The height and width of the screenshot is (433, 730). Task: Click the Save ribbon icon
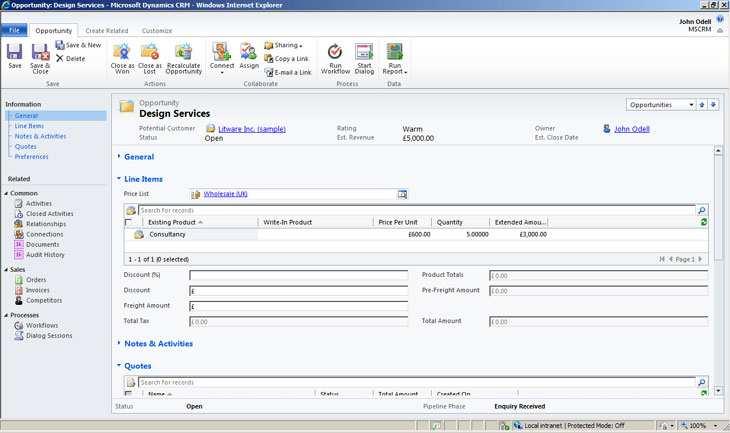point(14,56)
